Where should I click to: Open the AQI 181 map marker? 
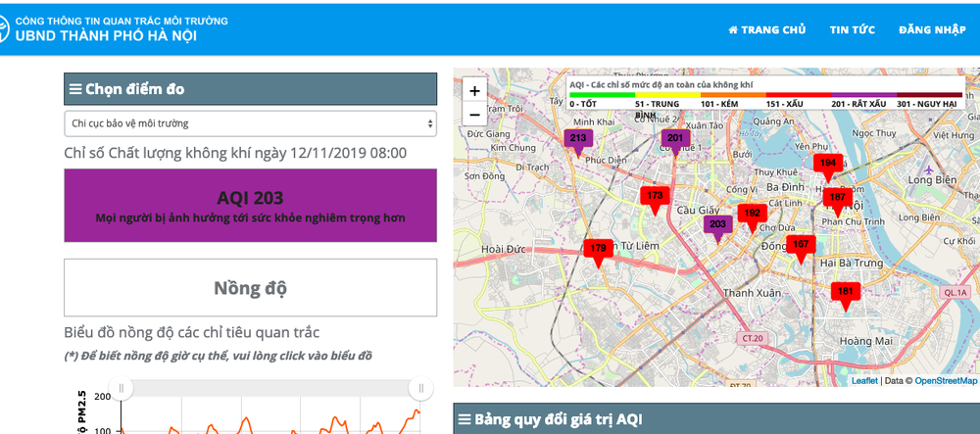(x=846, y=295)
